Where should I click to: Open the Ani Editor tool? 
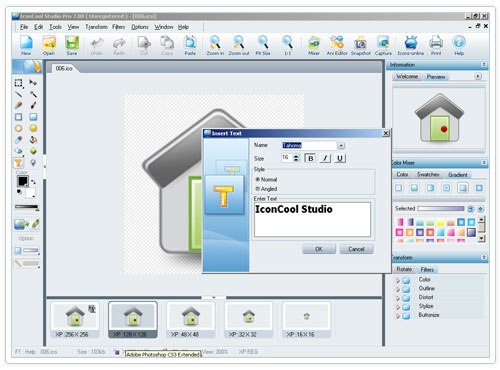pos(337,45)
